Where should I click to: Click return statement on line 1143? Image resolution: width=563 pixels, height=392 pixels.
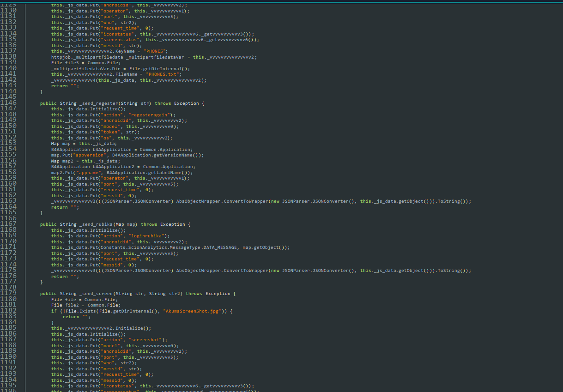[65, 86]
